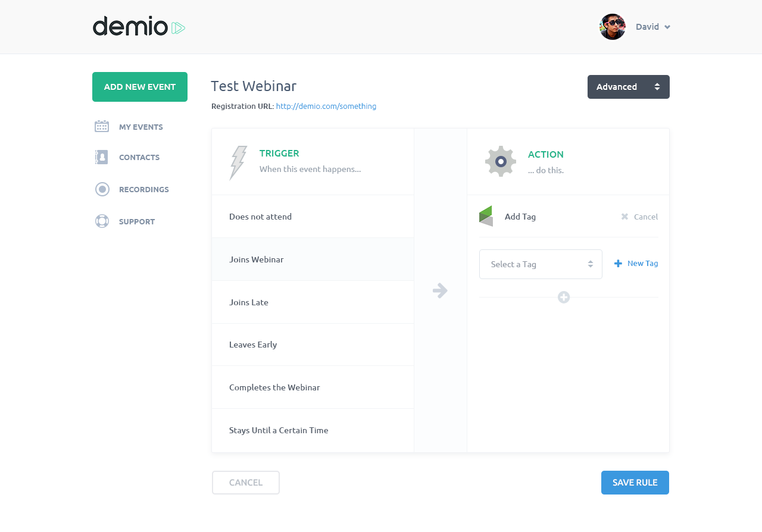The image size is (762, 532).
Task: Select the Joins Late trigger
Action: pos(313,302)
